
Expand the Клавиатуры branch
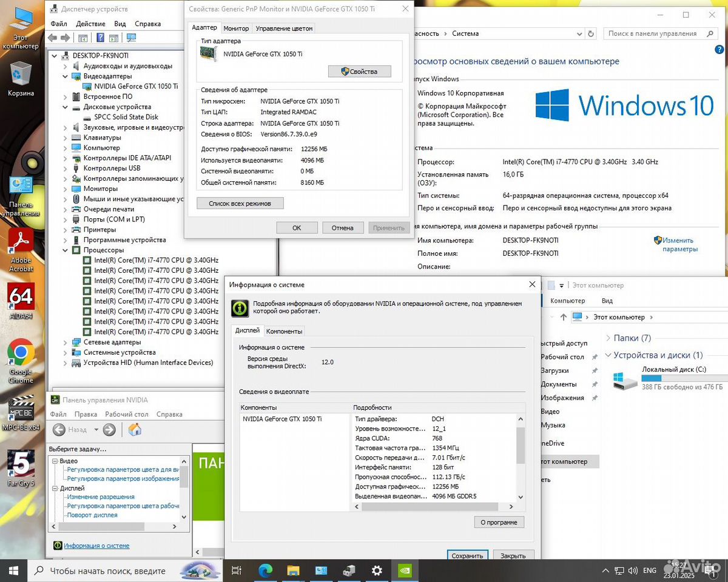coord(66,138)
